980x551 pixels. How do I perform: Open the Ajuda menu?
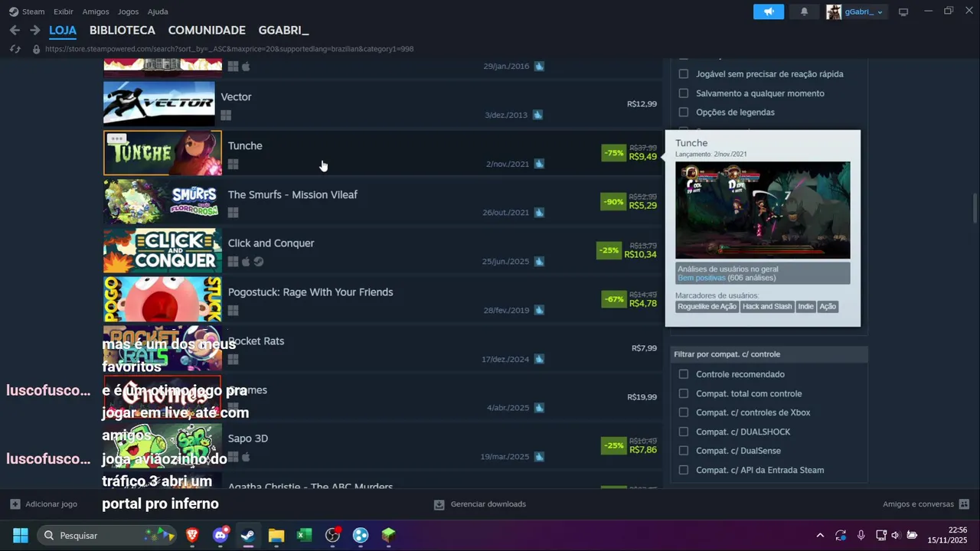[158, 11]
